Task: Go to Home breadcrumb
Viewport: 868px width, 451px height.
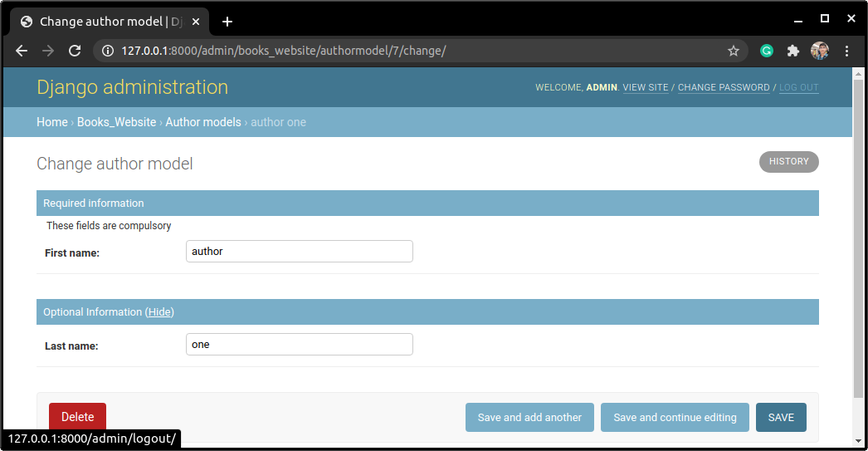Action: (x=52, y=122)
